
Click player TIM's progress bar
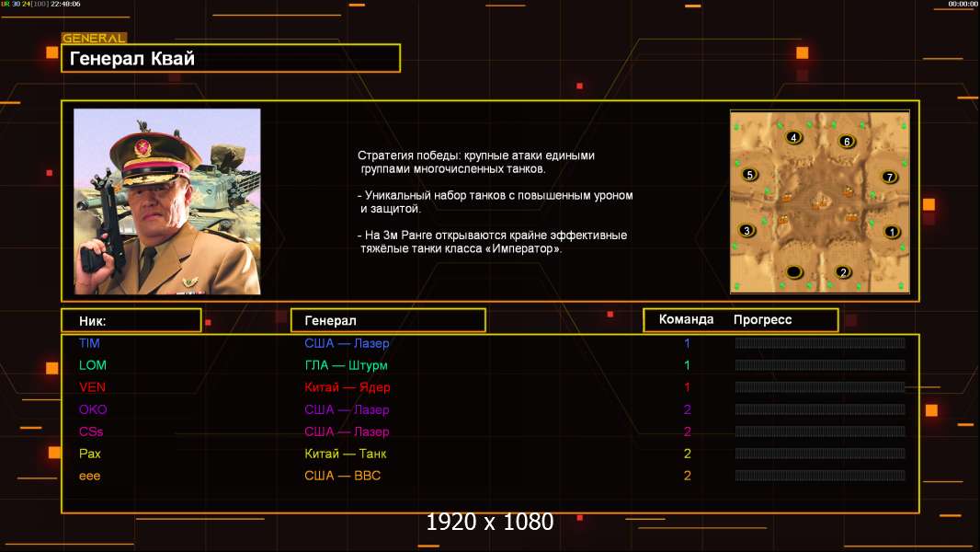tap(820, 343)
